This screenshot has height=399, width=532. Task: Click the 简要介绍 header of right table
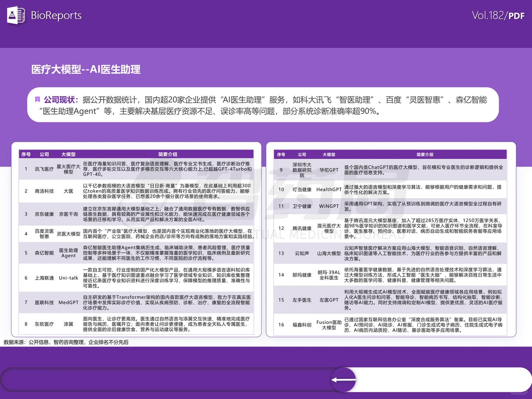coord(425,154)
